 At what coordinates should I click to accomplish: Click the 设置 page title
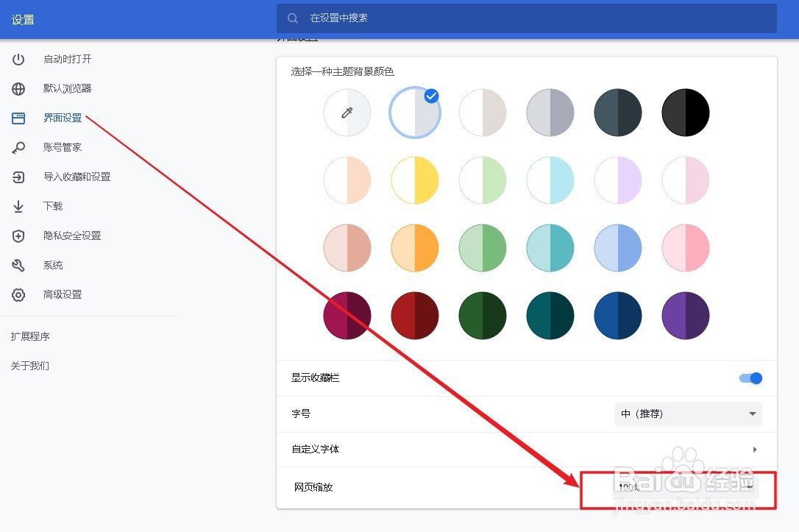(x=23, y=20)
